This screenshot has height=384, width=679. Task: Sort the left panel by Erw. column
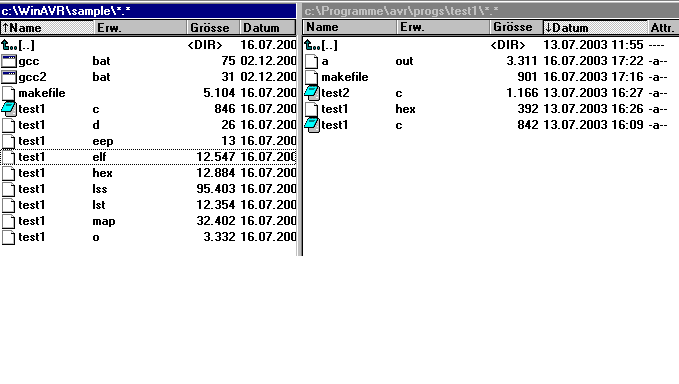(141, 28)
